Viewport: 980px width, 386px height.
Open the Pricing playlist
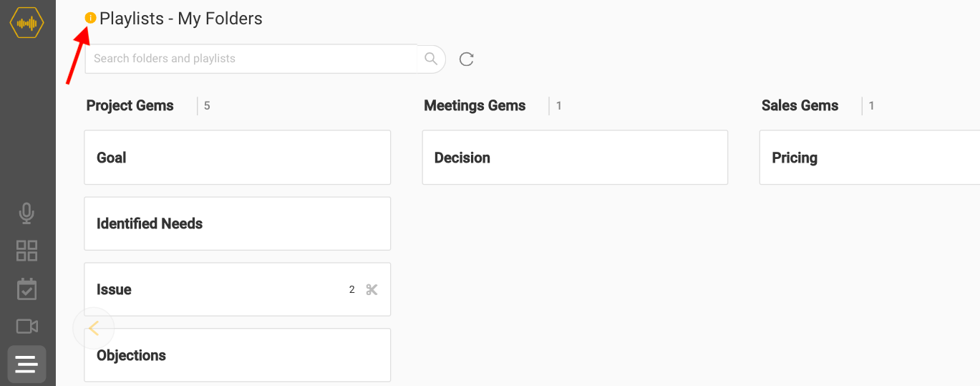[x=869, y=158]
